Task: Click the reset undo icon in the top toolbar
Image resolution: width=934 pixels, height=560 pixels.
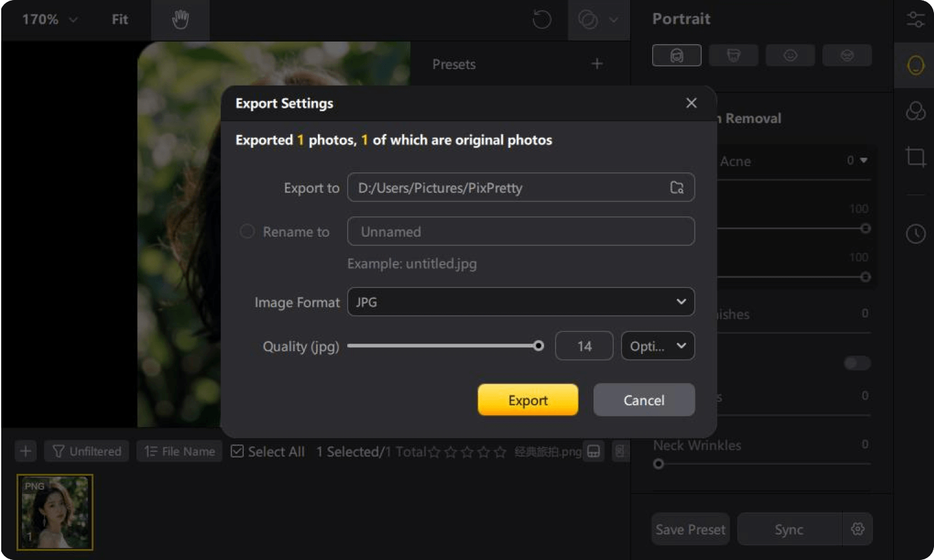Action: [x=540, y=20]
